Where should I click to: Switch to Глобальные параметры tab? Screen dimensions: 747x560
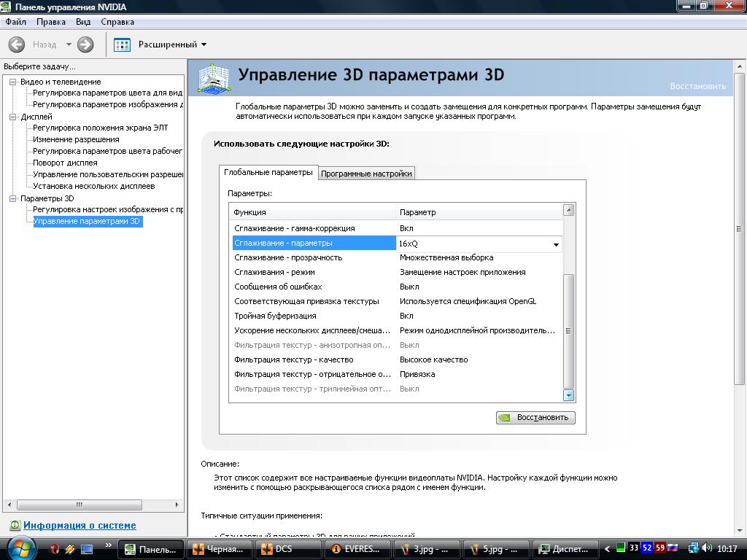point(268,172)
